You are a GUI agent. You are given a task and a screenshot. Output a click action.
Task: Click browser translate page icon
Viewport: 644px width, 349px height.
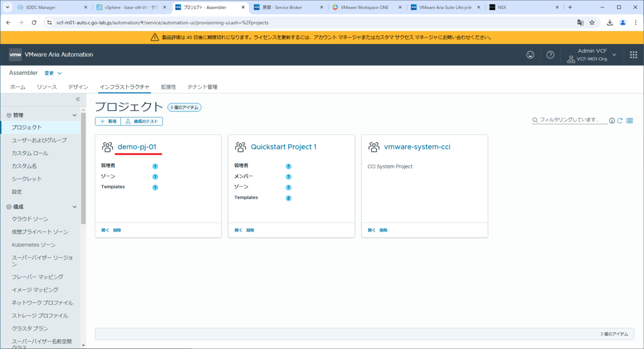580,23
